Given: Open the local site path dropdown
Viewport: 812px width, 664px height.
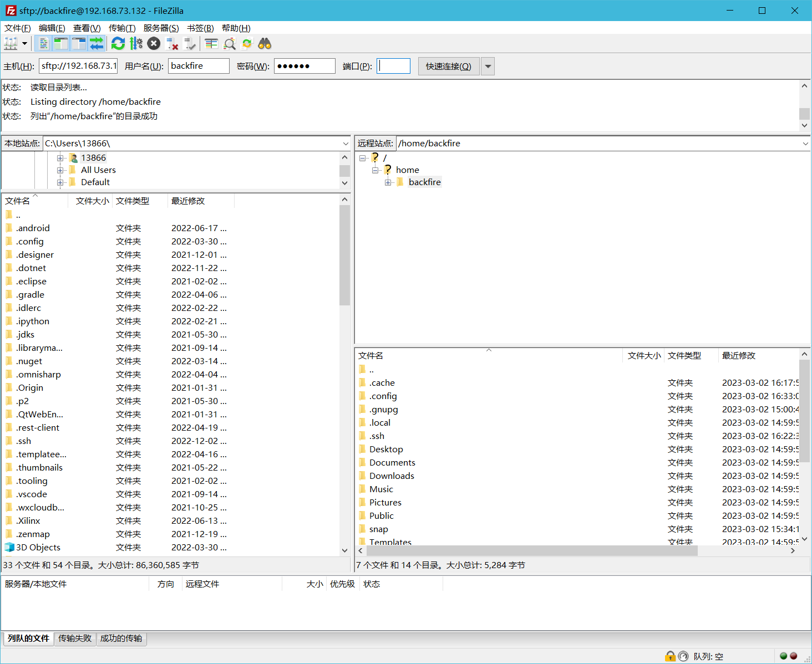Looking at the screenshot, I should (345, 144).
